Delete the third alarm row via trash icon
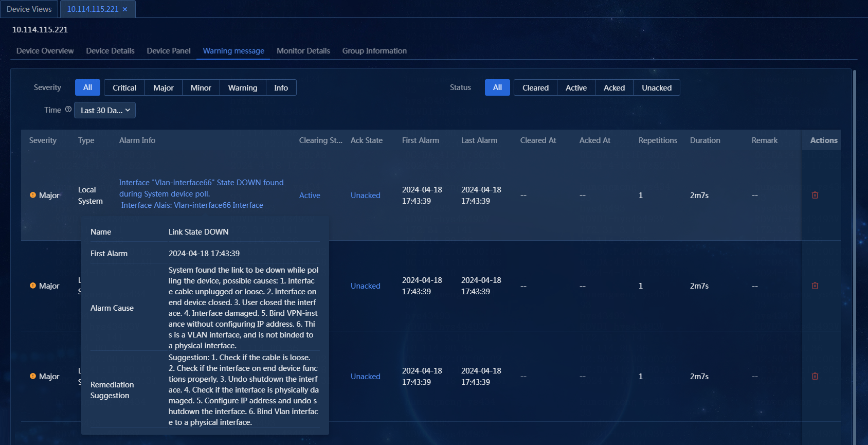 (x=815, y=376)
